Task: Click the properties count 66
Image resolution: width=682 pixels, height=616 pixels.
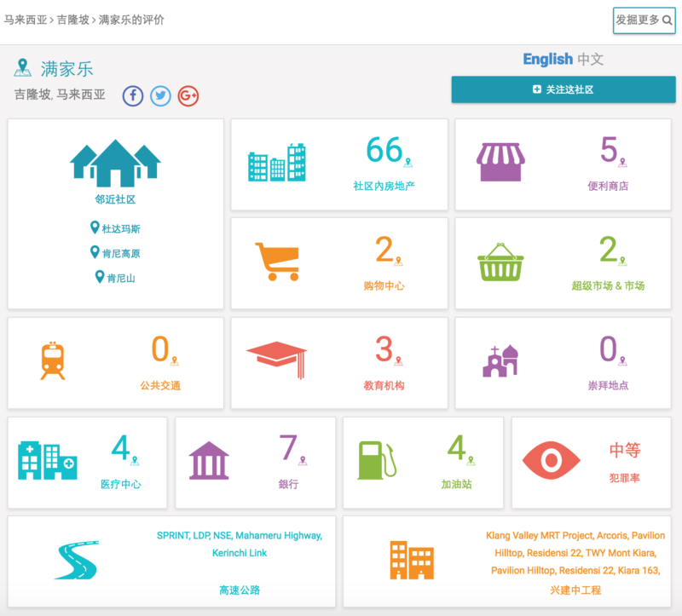Action: pyautogui.click(x=384, y=150)
